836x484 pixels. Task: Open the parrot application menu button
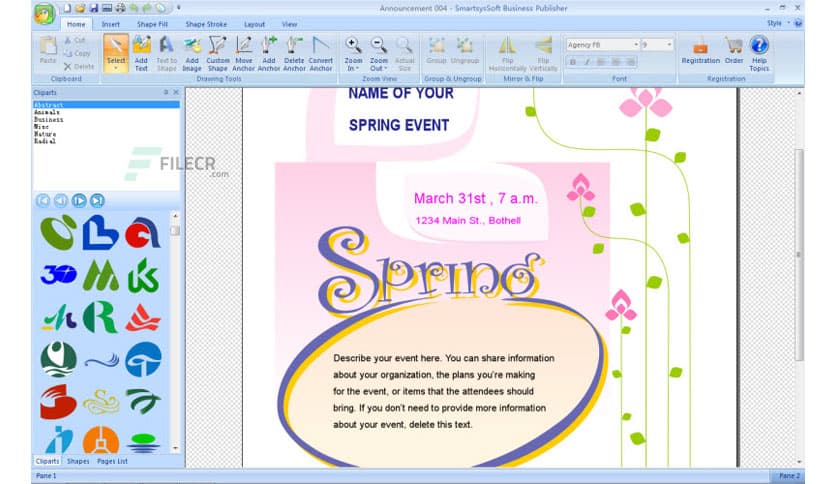click(44, 13)
